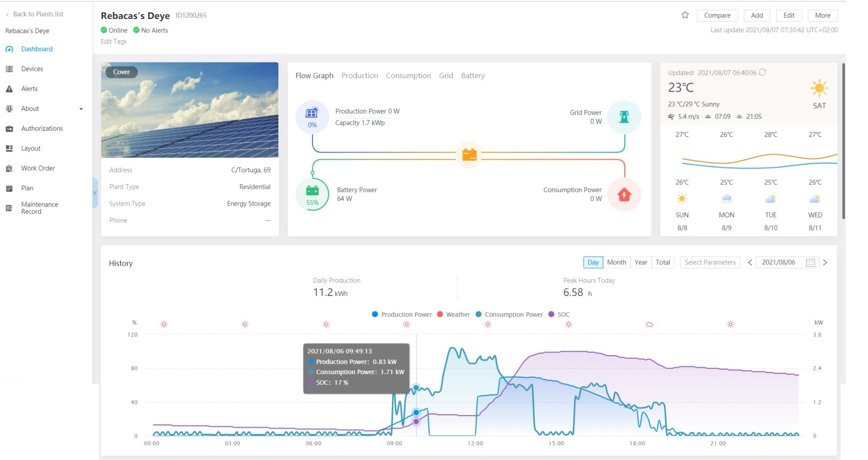
Task: Click the central inverter icon
Action: pyautogui.click(x=469, y=155)
